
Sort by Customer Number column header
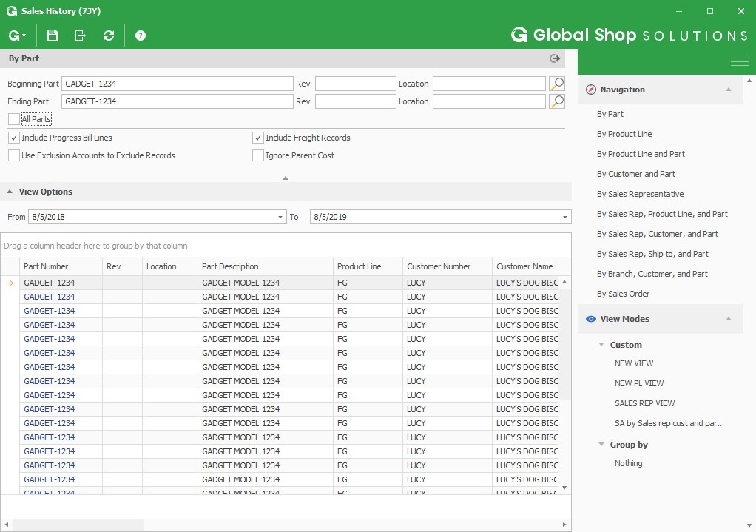tap(448, 266)
